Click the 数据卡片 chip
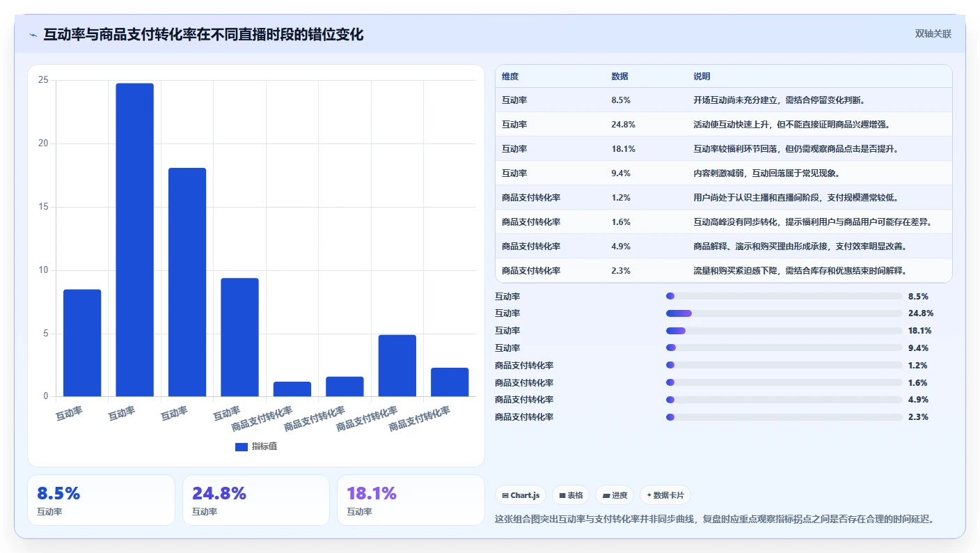The width and height of the screenshot is (980, 553). (665, 495)
